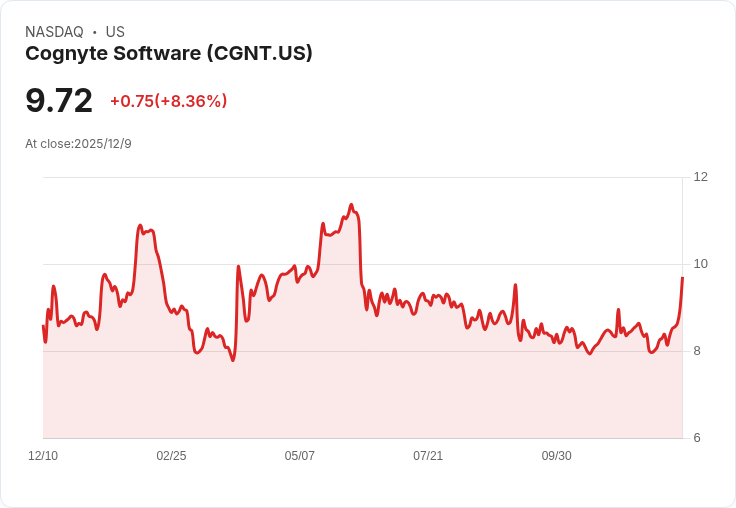Click the At close:2025/12/9 timestamp
Viewport: 736px width, 508px height.
pyautogui.click(x=78, y=144)
